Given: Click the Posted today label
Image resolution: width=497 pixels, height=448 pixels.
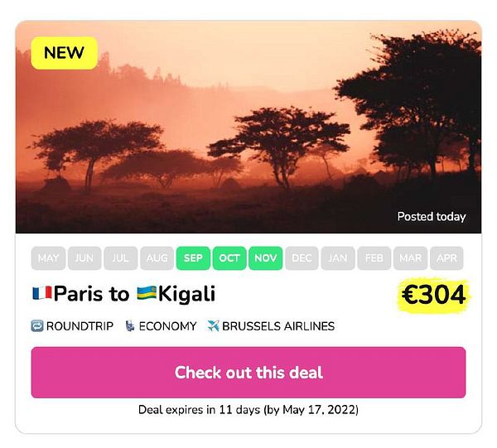Looking at the screenshot, I should pyautogui.click(x=432, y=217).
